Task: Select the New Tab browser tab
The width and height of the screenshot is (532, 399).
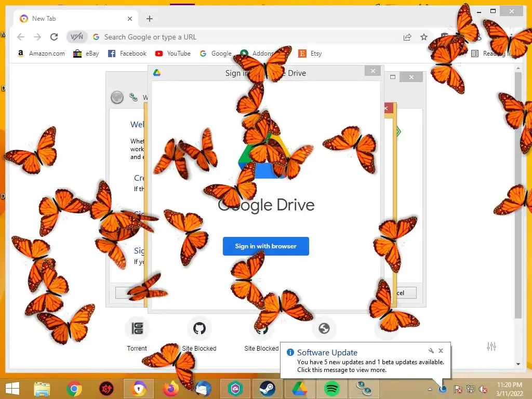Action: click(76, 19)
